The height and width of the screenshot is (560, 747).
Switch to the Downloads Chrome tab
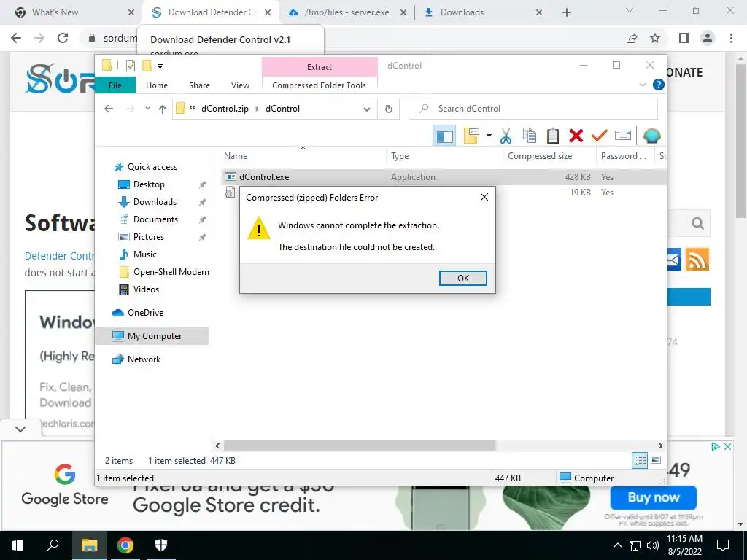(x=482, y=12)
